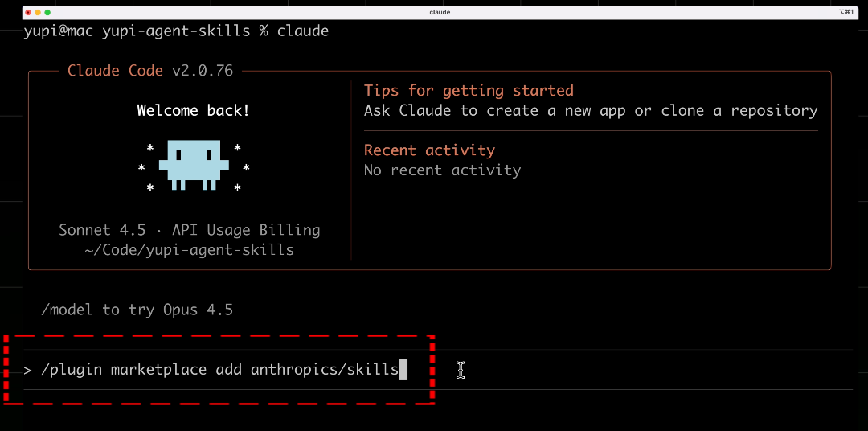Click the 'Recent activity' heading

coord(429,150)
